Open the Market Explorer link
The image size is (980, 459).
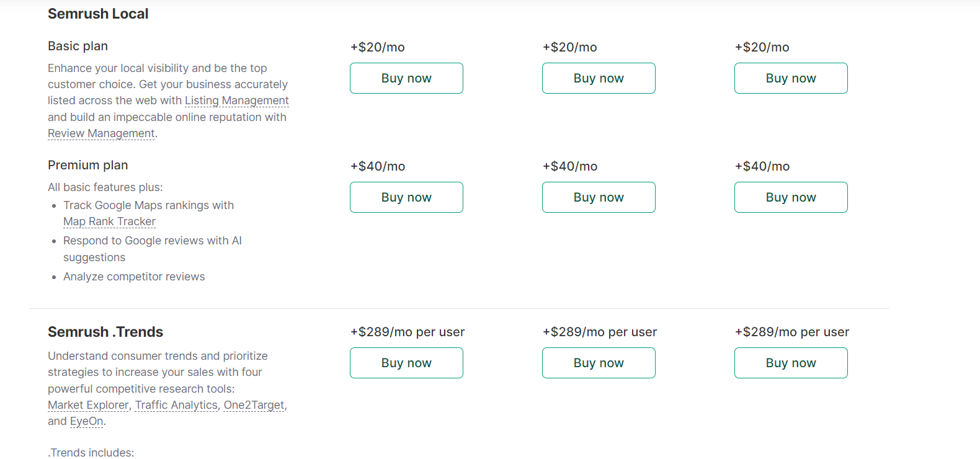tap(87, 404)
